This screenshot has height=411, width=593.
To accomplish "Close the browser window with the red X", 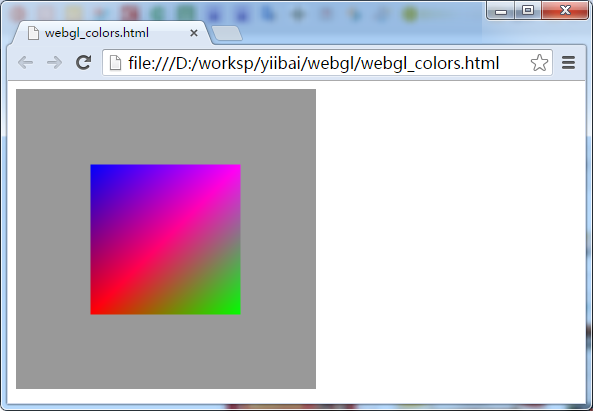I will tap(565, 11).
